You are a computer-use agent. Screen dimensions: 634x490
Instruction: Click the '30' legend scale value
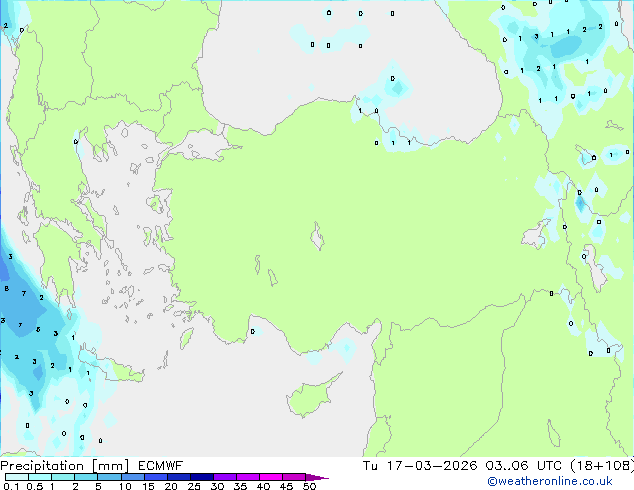[x=217, y=486]
